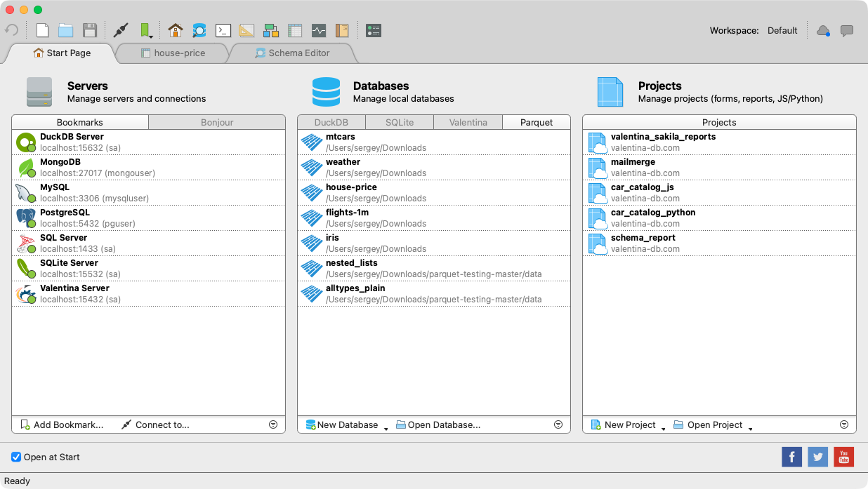Click New Project button
868x489 pixels.
point(624,424)
